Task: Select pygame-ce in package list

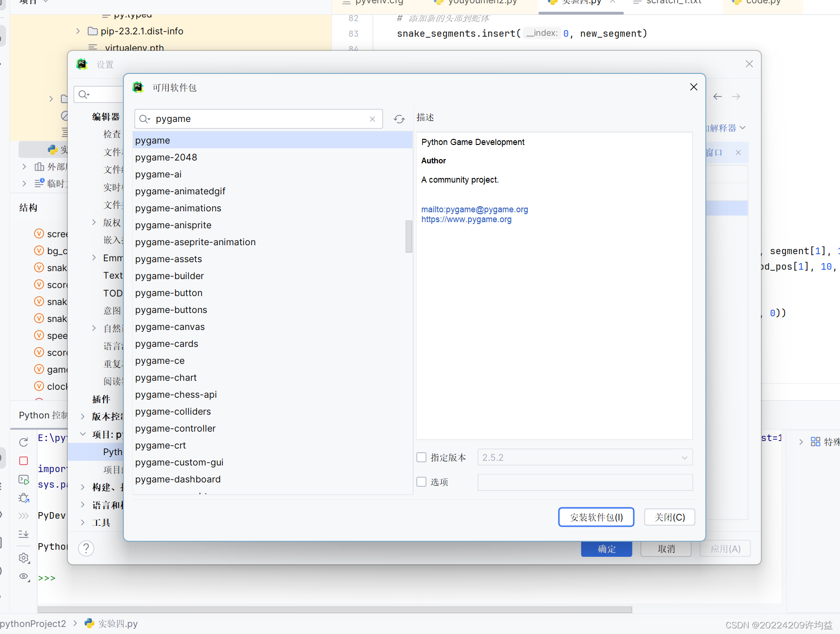Action: pyautogui.click(x=273, y=361)
